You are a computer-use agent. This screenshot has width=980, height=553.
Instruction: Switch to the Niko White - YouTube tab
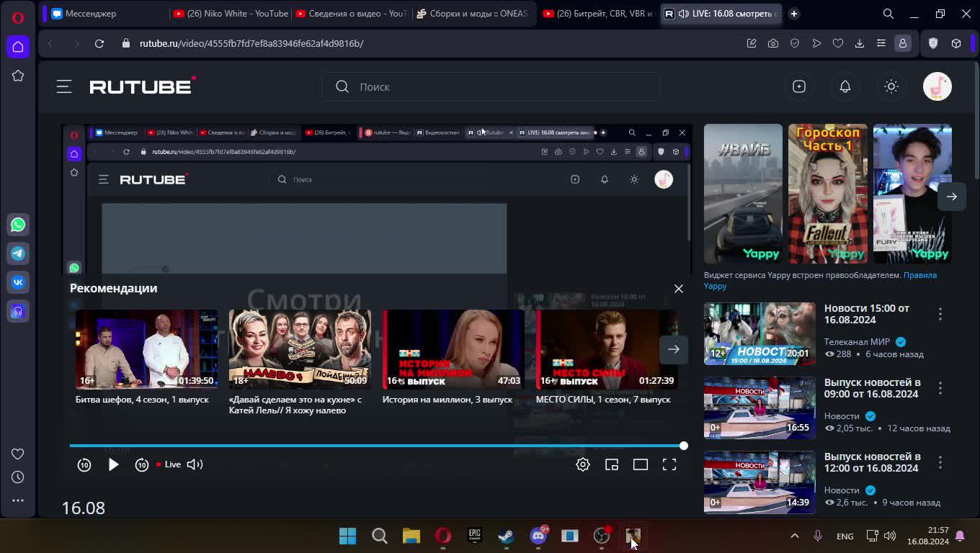pos(231,13)
